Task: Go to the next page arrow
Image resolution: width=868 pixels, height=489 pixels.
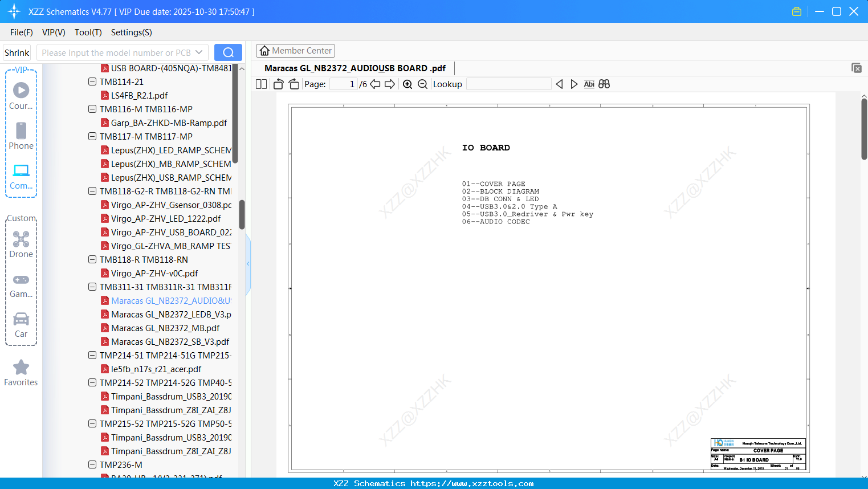Action: coord(390,84)
